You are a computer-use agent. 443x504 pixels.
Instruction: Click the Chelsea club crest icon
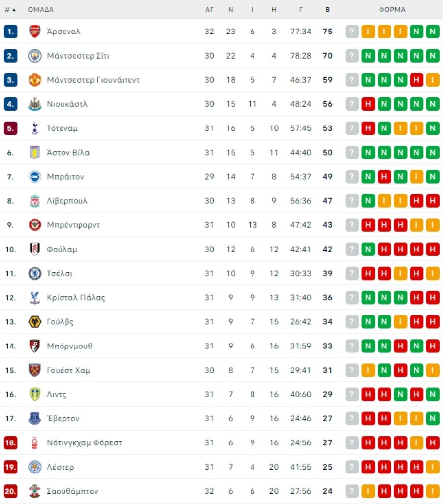[34, 273]
